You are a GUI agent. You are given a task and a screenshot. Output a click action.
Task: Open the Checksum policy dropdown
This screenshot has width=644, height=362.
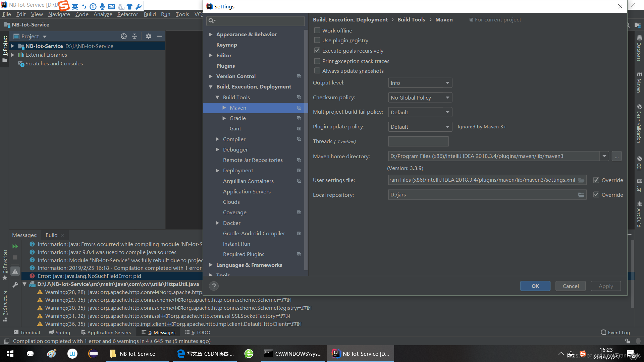coord(420,98)
